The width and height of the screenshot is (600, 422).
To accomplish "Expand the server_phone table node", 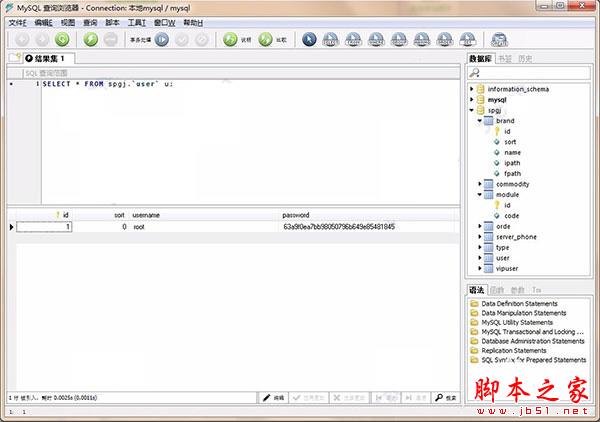I will pos(480,237).
